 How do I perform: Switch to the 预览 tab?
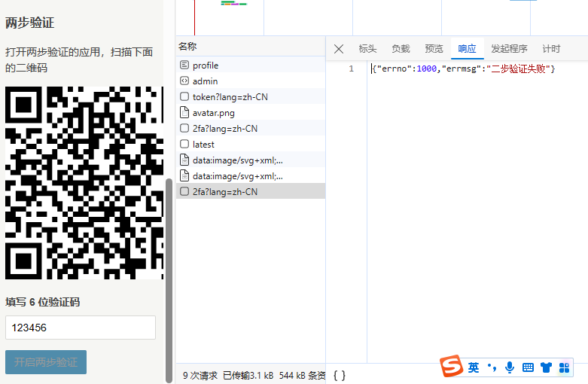point(434,49)
